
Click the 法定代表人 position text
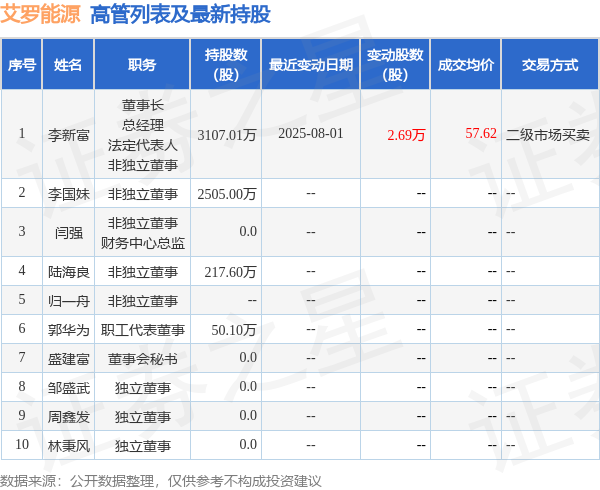[x=143, y=145]
